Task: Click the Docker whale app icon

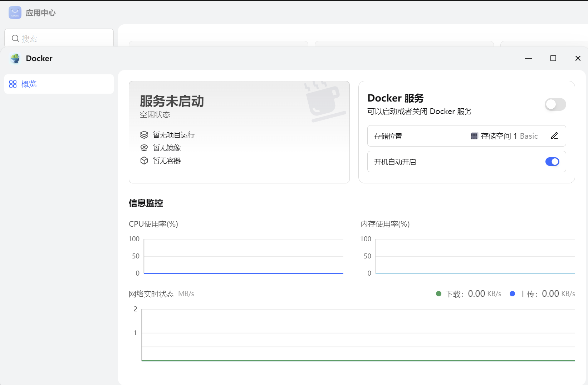Action: pos(15,58)
